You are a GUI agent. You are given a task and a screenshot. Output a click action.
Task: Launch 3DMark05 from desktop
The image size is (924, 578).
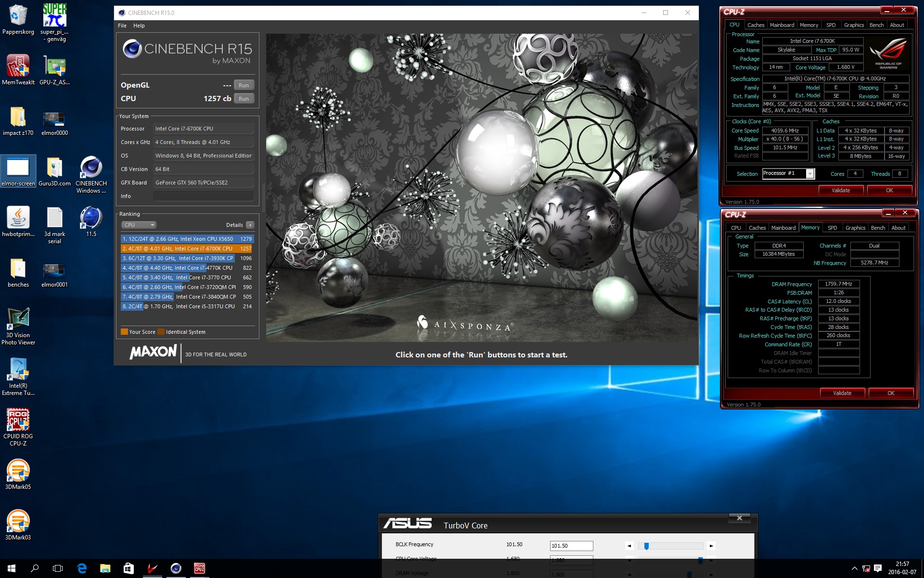coord(18,474)
